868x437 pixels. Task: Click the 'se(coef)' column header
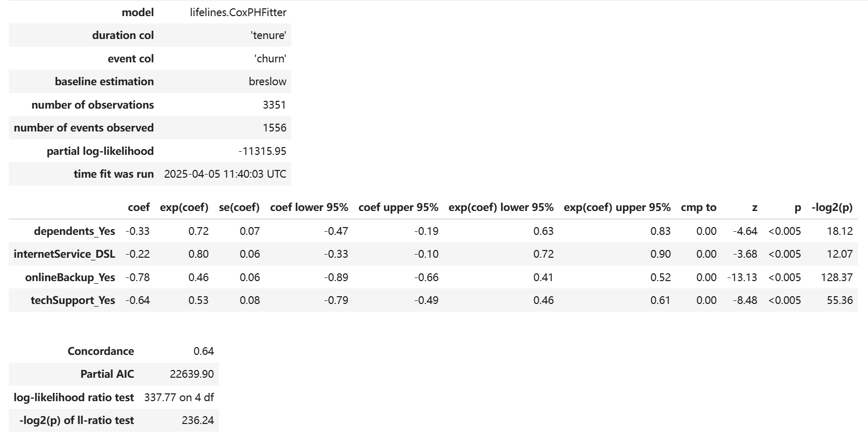click(x=239, y=207)
